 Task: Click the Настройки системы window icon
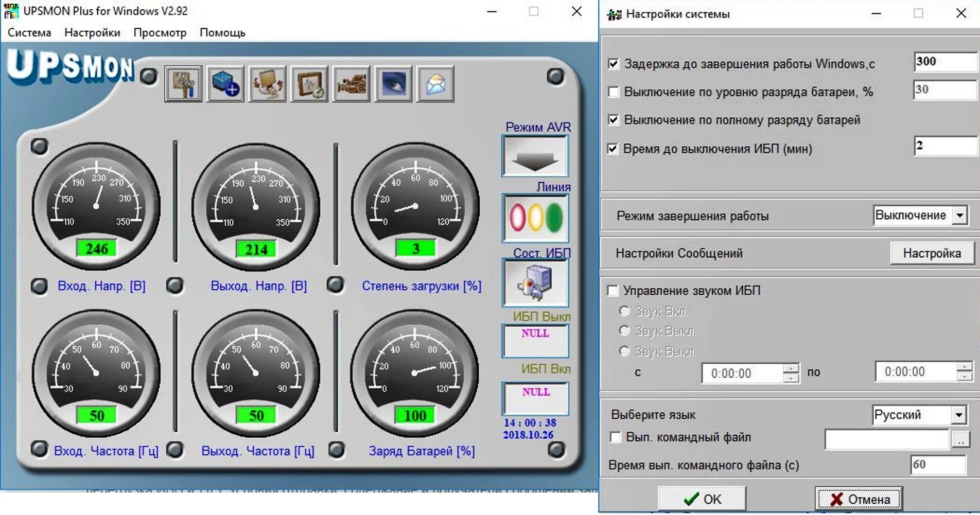(x=614, y=14)
